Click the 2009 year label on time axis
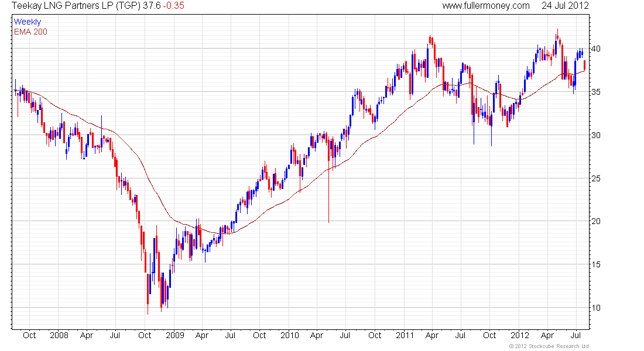This screenshot has width=644, height=351. [x=175, y=335]
